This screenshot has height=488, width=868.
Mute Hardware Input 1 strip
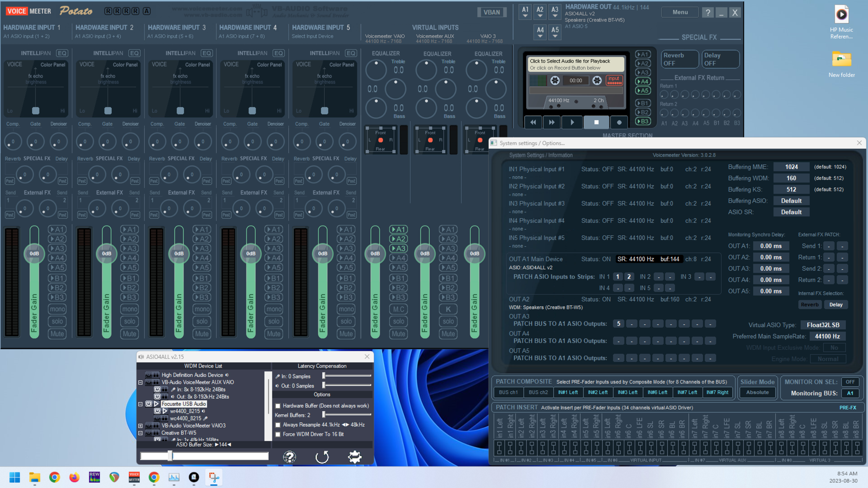pyautogui.click(x=57, y=334)
